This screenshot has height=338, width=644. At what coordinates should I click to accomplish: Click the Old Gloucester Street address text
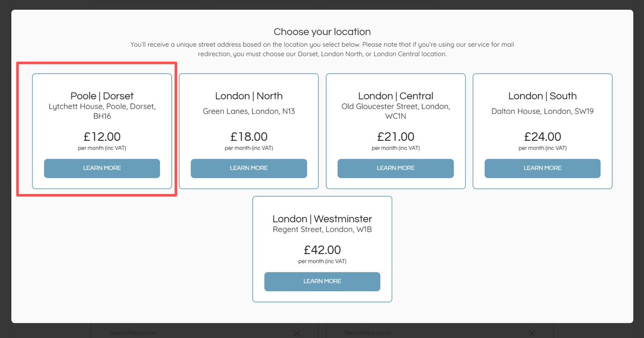(396, 111)
